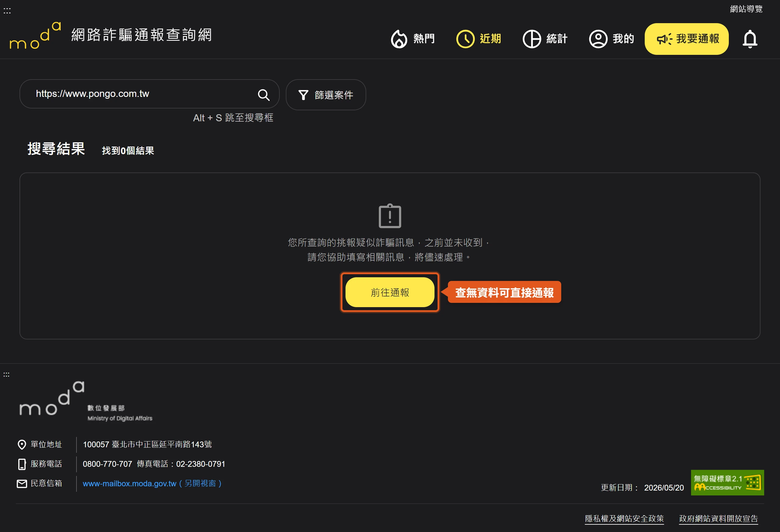Click the update date 2026/05/20
The width and height of the screenshot is (780, 532).
pyautogui.click(x=664, y=488)
